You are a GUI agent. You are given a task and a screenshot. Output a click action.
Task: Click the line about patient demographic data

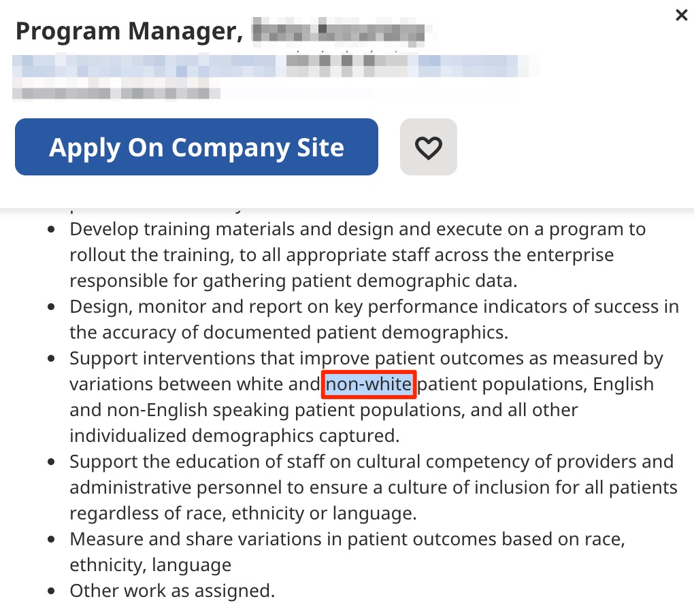pos(293,281)
